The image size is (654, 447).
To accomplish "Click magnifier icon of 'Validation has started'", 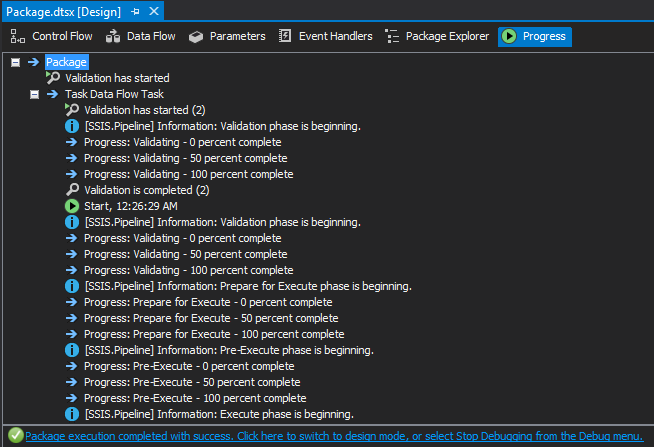I will tap(53, 78).
